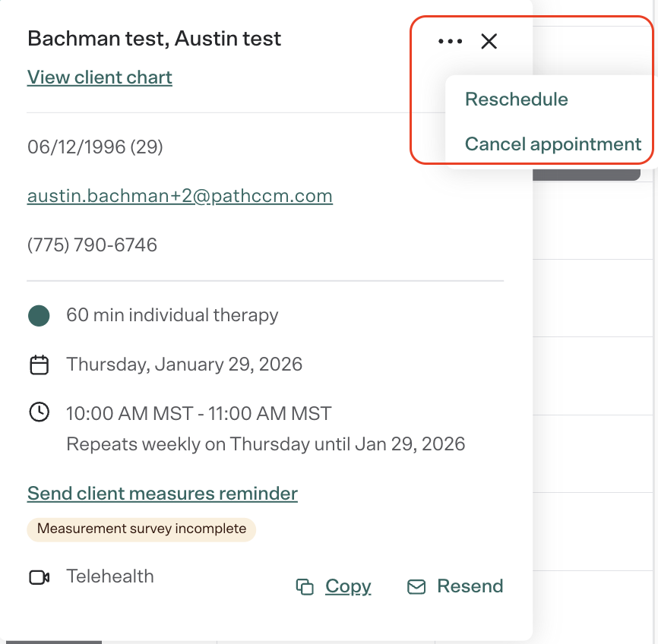Open the three-dot more options menu
This screenshot has height=644, width=658.
[450, 41]
